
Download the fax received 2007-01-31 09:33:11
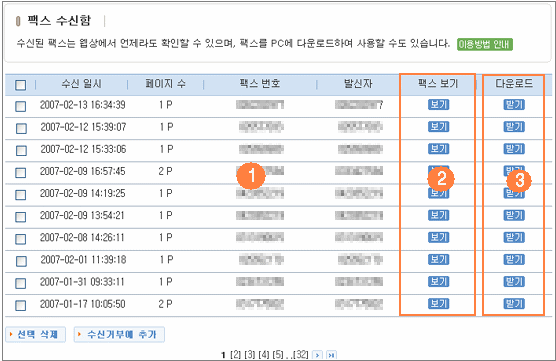point(514,282)
